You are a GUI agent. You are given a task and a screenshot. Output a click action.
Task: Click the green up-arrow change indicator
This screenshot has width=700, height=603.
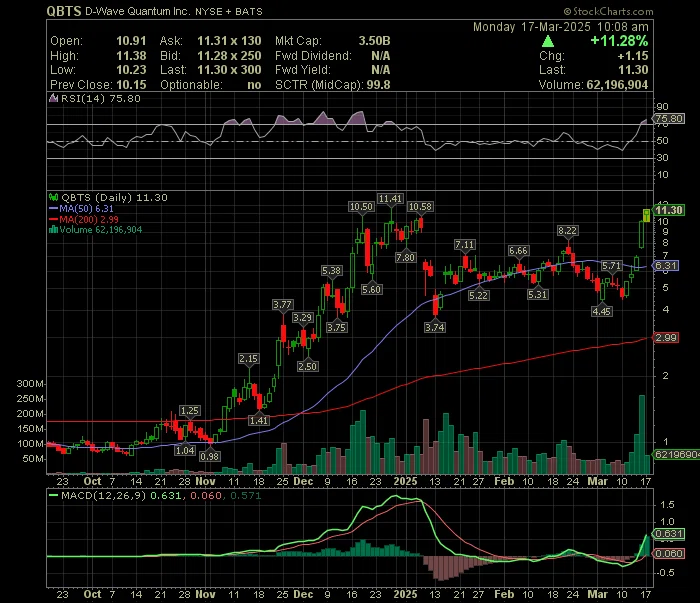tap(547, 42)
